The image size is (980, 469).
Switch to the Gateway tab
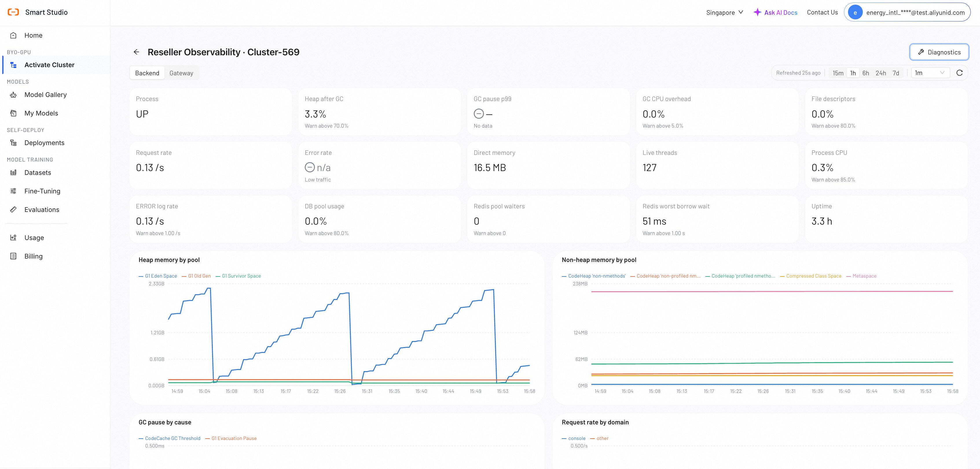point(181,73)
